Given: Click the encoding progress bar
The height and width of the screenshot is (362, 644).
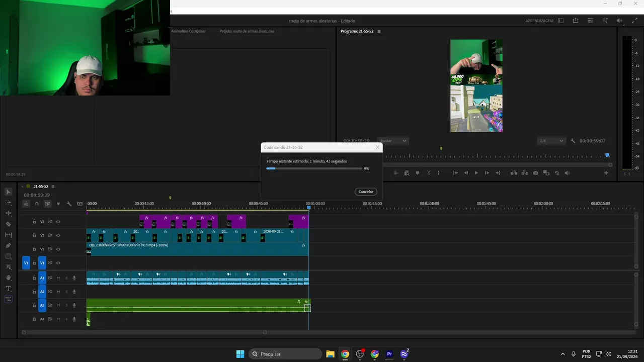Looking at the screenshot, I should point(314,168).
